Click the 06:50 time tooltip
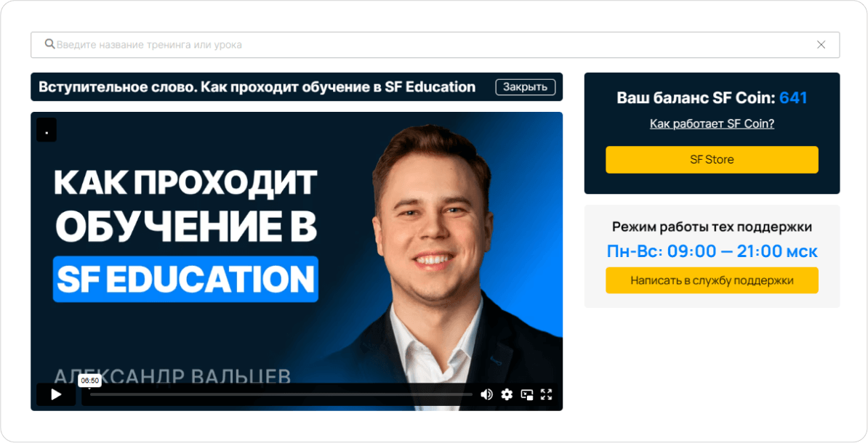 point(89,381)
